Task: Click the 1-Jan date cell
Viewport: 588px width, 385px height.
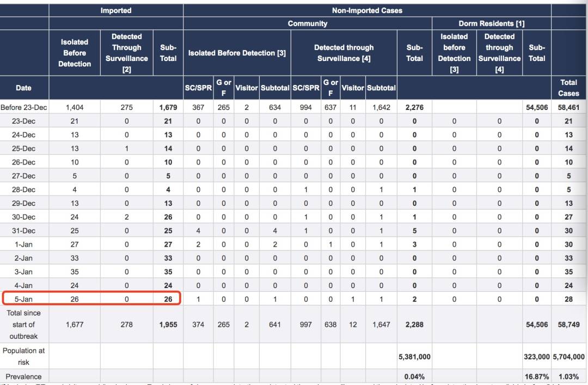Action: (x=23, y=244)
